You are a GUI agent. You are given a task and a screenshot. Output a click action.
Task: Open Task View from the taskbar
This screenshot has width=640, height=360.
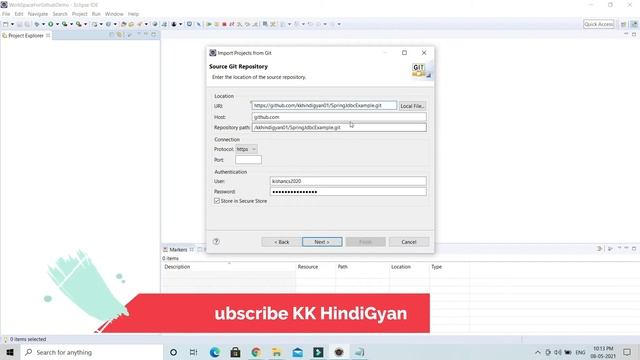pos(193,352)
